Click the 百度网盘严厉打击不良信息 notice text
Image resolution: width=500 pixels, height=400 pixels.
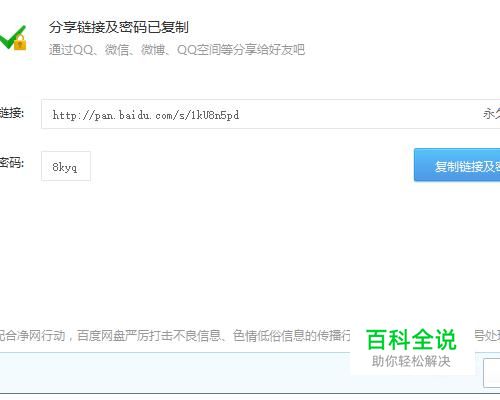(x=149, y=336)
